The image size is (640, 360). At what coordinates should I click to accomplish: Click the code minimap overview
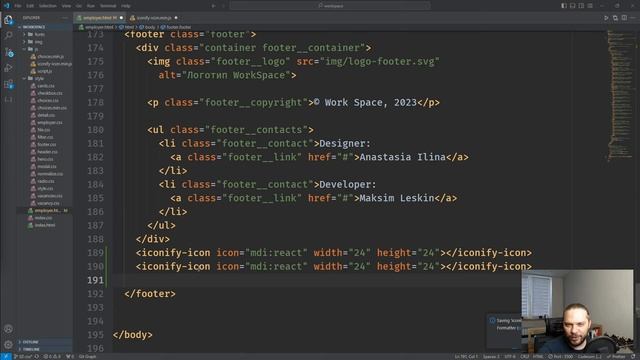(620, 96)
